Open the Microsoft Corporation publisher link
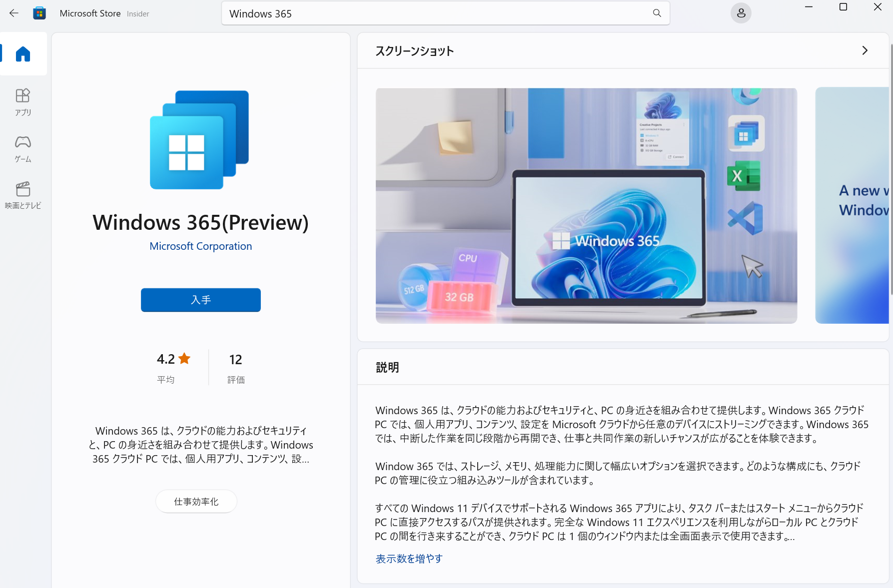 pyautogui.click(x=200, y=246)
